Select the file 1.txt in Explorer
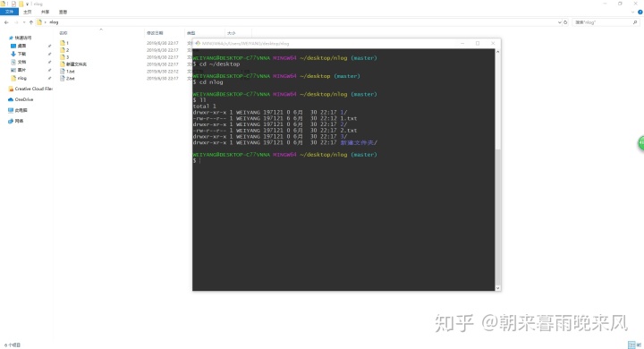This screenshot has height=349, width=644. pyautogui.click(x=67, y=72)
